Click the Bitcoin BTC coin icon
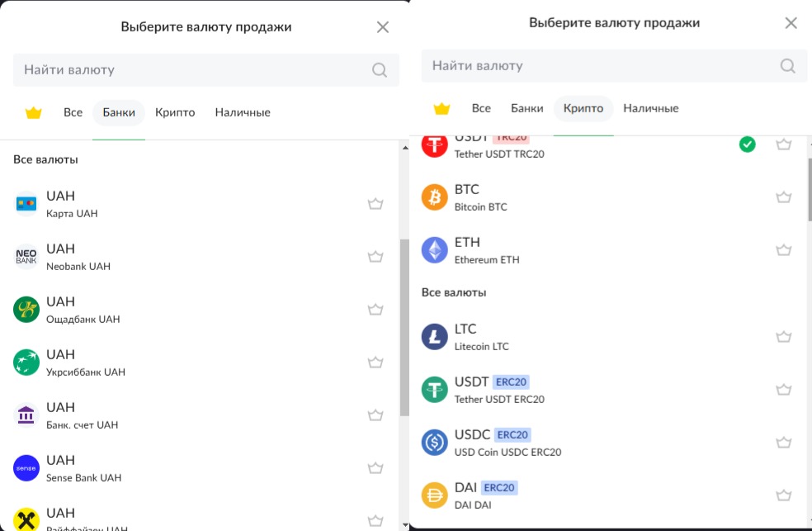Viewport: 812px width, 531px height. pyautogui.click(x=435, y=197)
